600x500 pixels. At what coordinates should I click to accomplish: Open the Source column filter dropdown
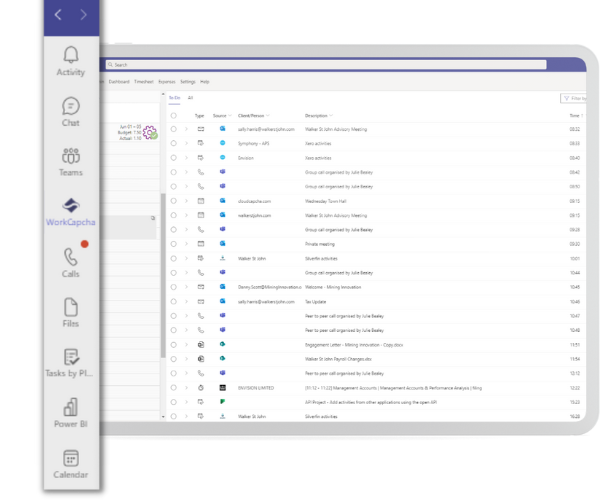tap(230, 115)
